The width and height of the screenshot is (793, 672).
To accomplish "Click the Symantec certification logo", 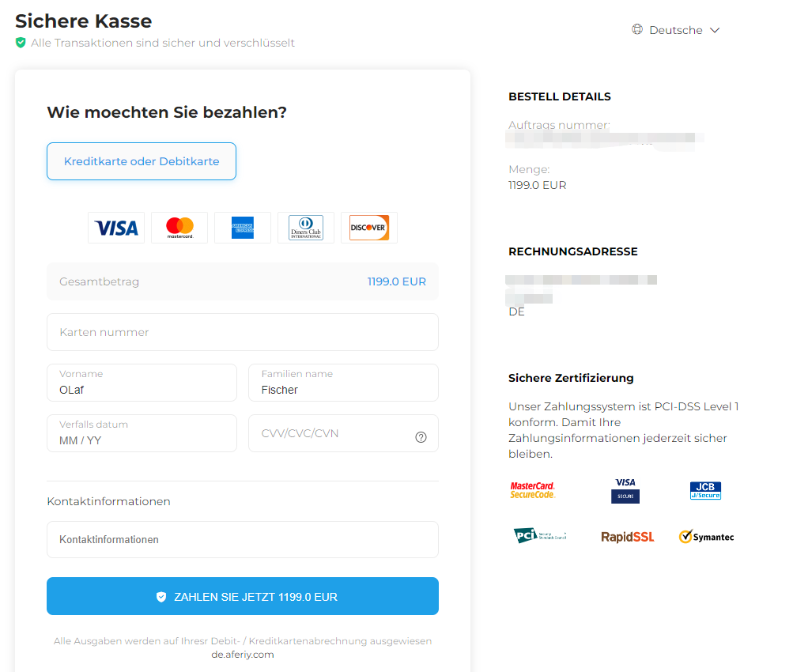I will pos(706,537).
